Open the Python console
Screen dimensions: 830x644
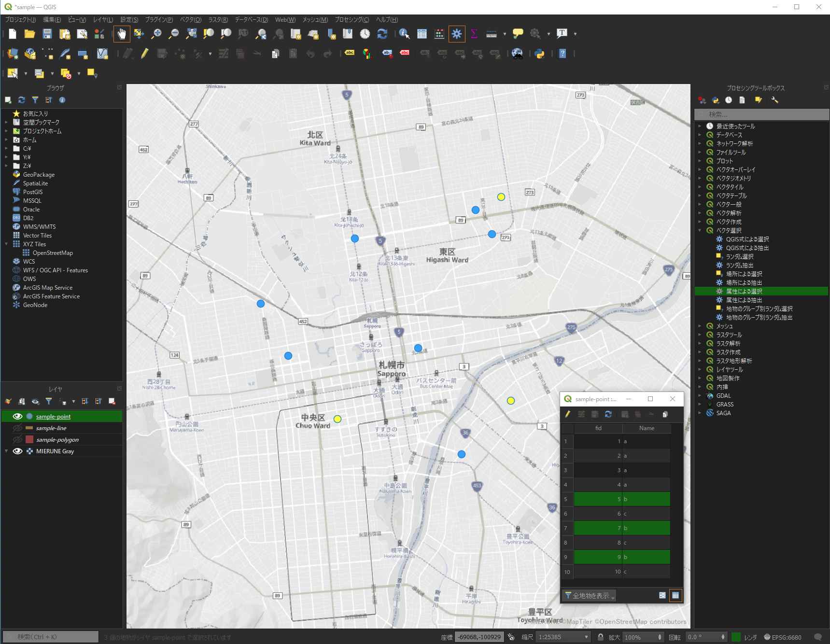point(540,54)
